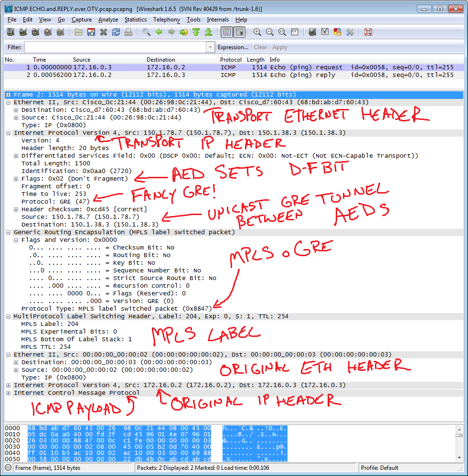Click the Zoom in icon
This screenshot has width=468, height=476.
(257, 32)
